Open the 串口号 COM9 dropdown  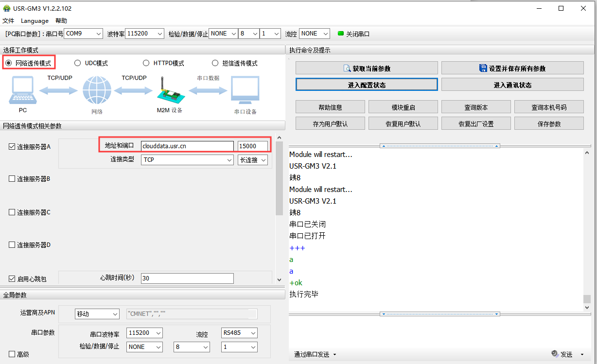pos(84,34)
